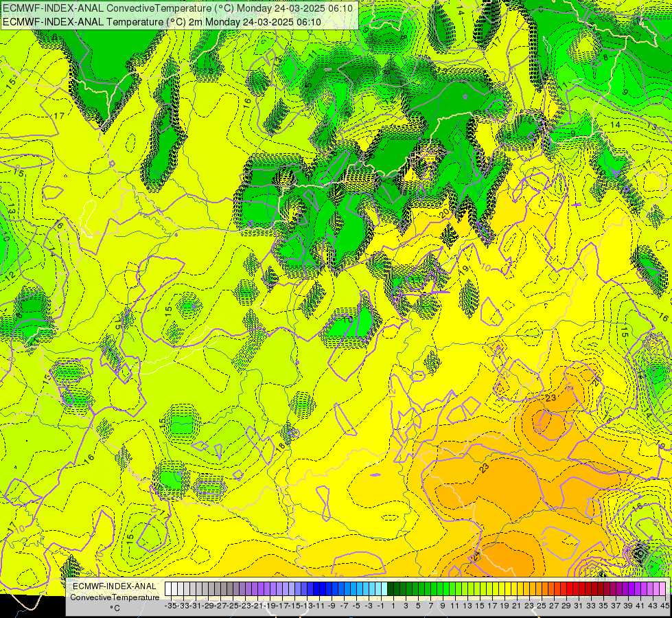672x618 pixels.
Task: Select the white swatch above legend value -35
Action: (x=168, y=589)
